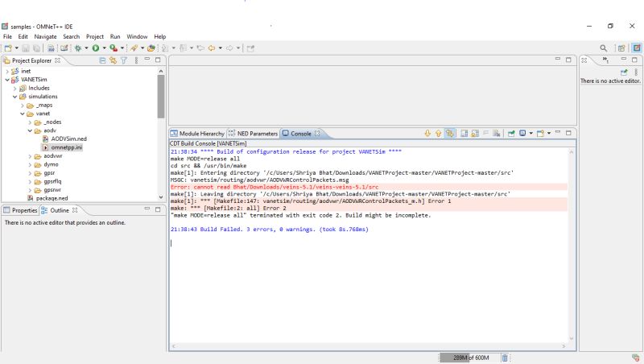The image size is (644, 364).
Task: Select the Simulation perspective icon at far right
Action: (x=637, y=48)
